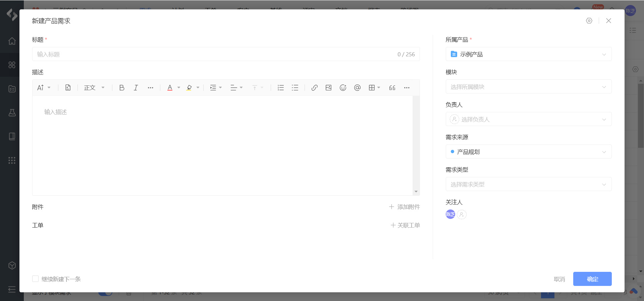Viewport: 644px width, 301px height.
Task: Click the 输入标题 title field
Action: click(226, 54)
